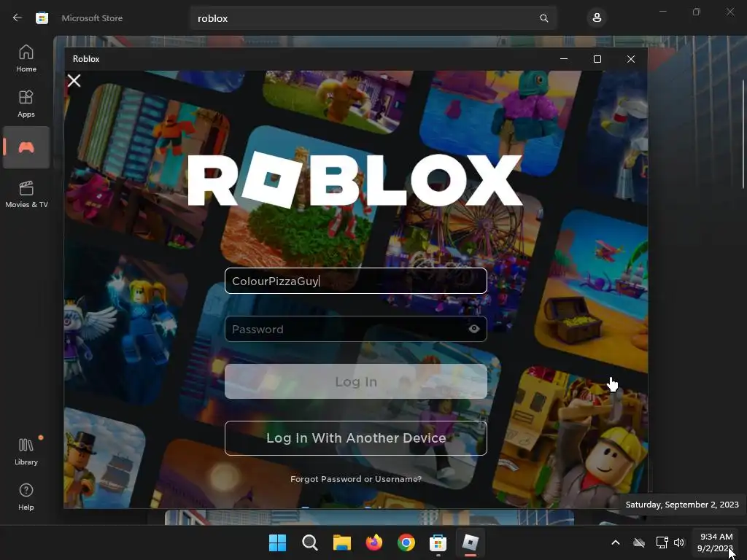The width and height of the screenshot is (747, 560).
Task: Go back in Microsoft Store
Action: click(x=18, y=18)
